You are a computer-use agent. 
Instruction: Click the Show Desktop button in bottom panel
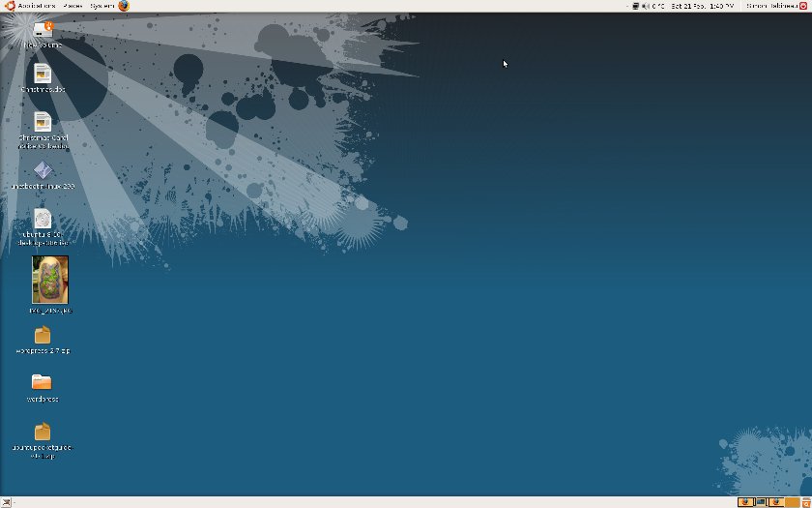(x=5, y=502)
